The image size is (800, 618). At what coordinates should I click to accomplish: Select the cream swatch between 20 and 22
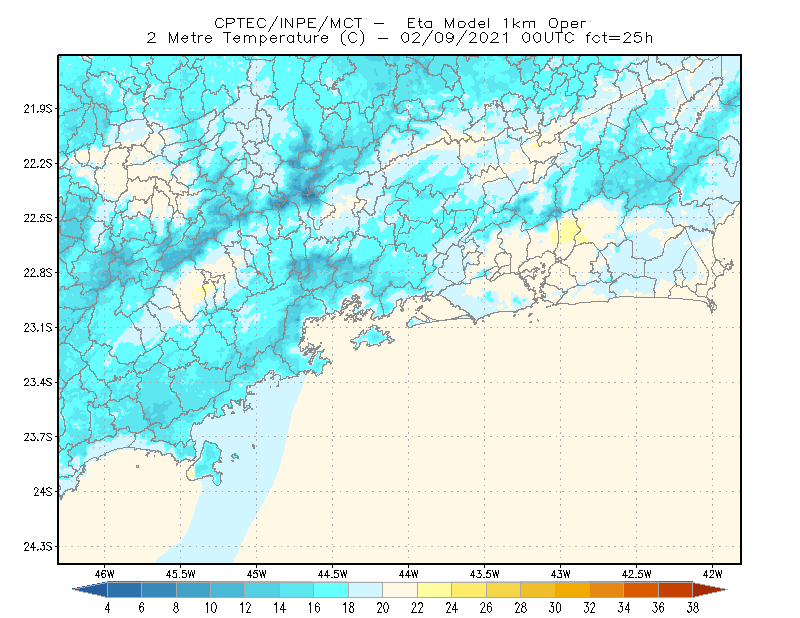pos(400,589)
